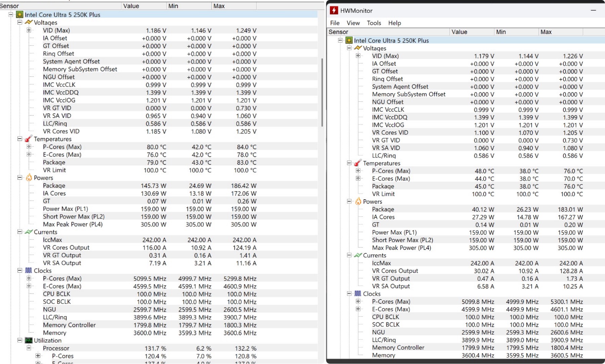Open the File menu

coord(335,23)
